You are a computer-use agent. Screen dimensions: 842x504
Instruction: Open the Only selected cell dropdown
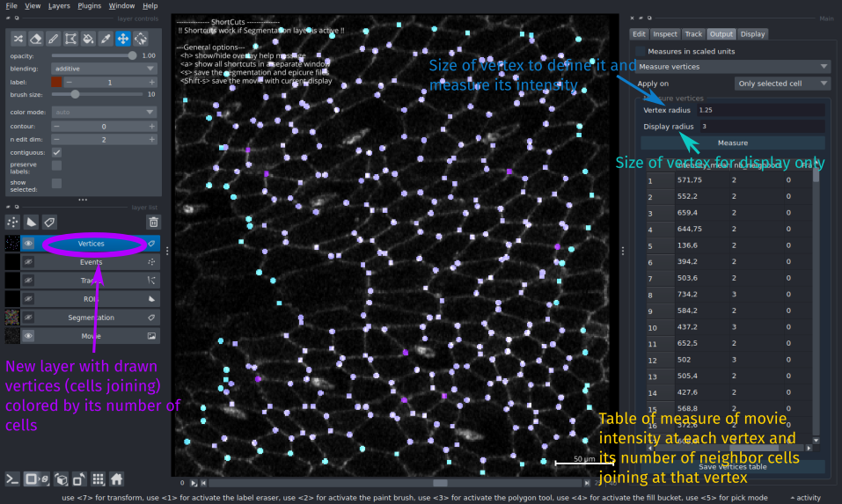[x=782, y=84]
